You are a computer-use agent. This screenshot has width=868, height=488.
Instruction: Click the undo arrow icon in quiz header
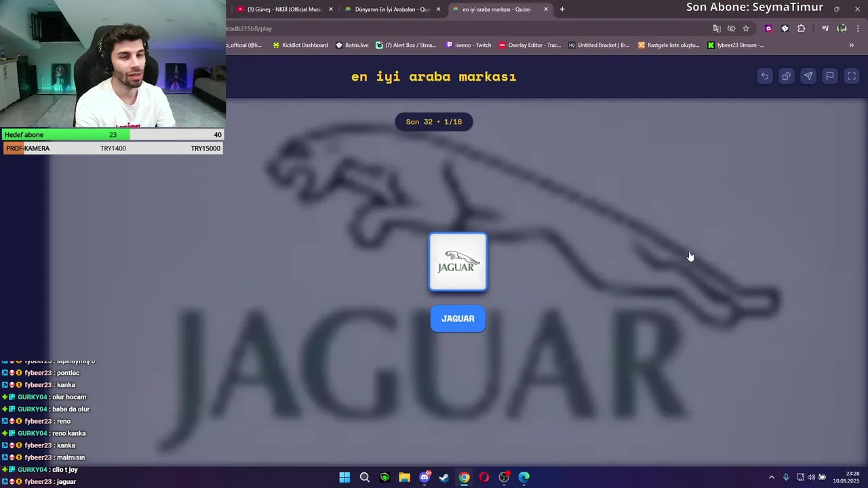tap(765, 77)
